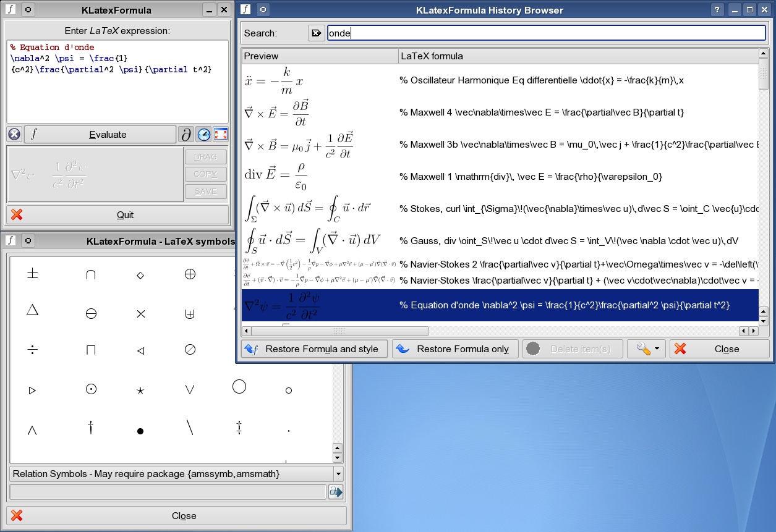Close the History Browser with the Close button
776x532 pixels.
pyautogui.click(x=719, y=349)
